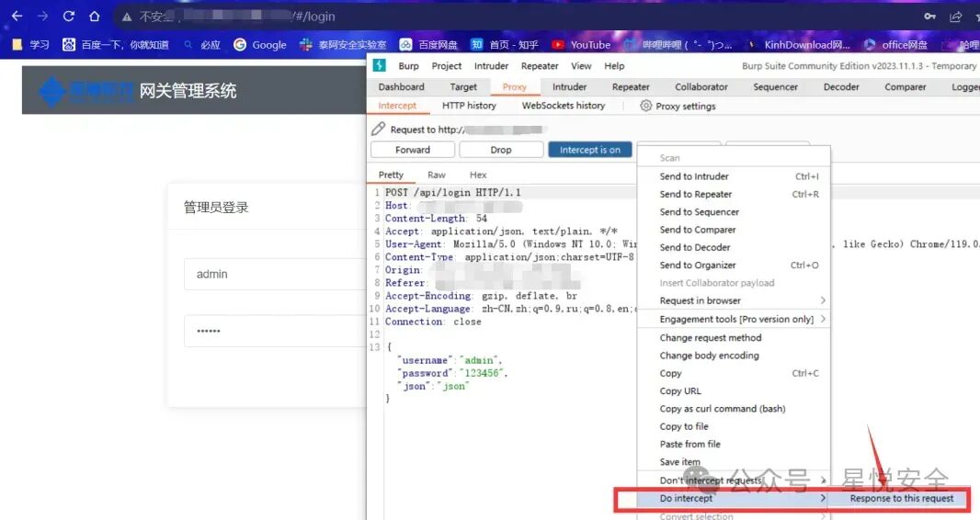The width and height of the screenshot is (980, 520).
Task: Click the pencil edit icon beside Request to
Action: point(378,129)
